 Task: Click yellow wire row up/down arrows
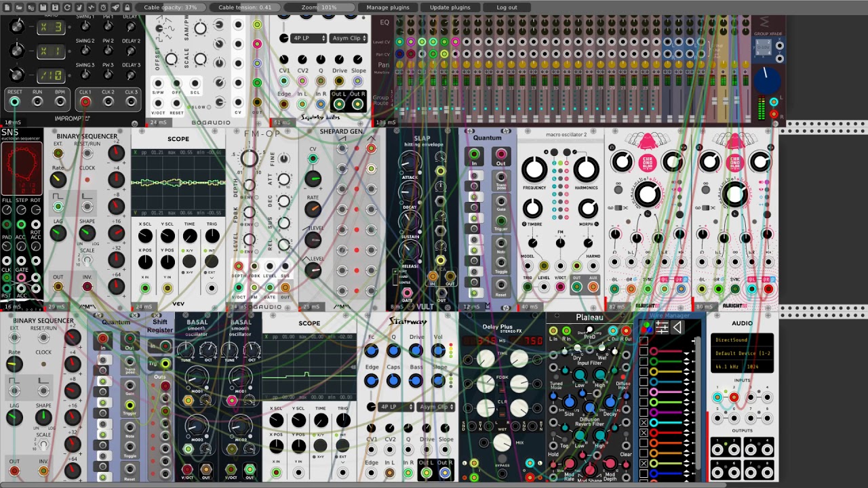point(686,371)
